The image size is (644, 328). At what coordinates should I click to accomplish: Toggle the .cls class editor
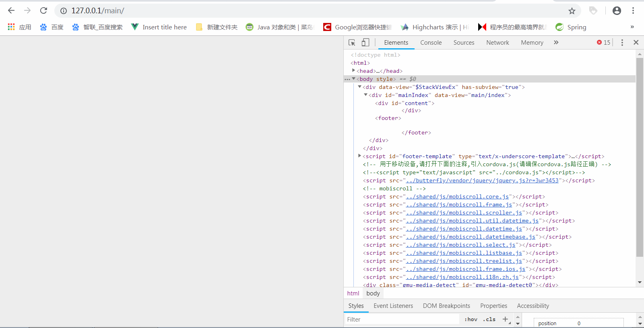(489, 320)
